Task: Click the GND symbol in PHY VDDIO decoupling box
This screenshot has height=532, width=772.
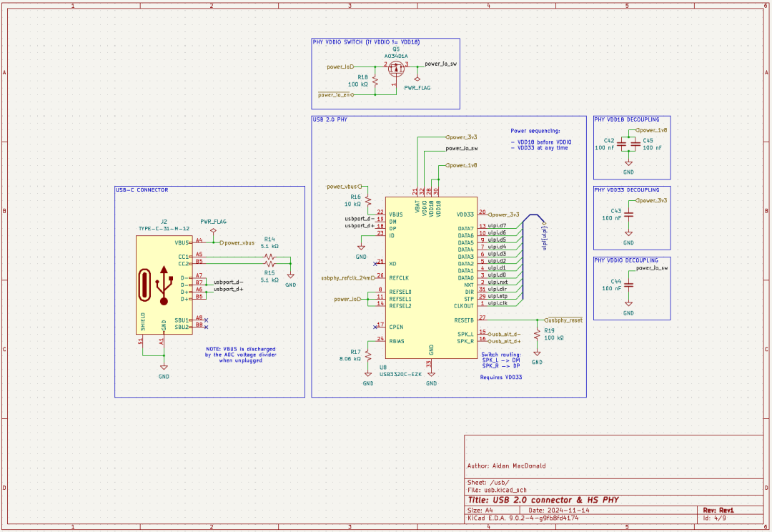Action: point(629,305)
